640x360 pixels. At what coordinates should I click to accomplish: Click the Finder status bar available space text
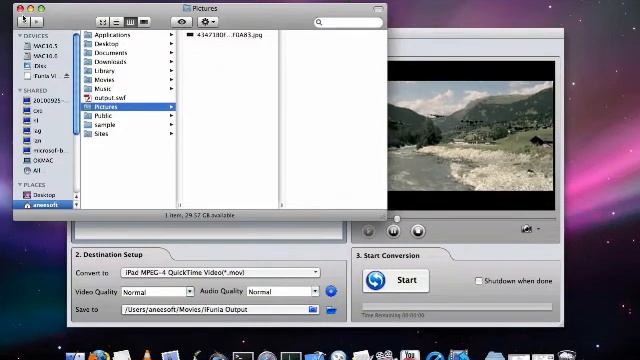pos(200,215)
